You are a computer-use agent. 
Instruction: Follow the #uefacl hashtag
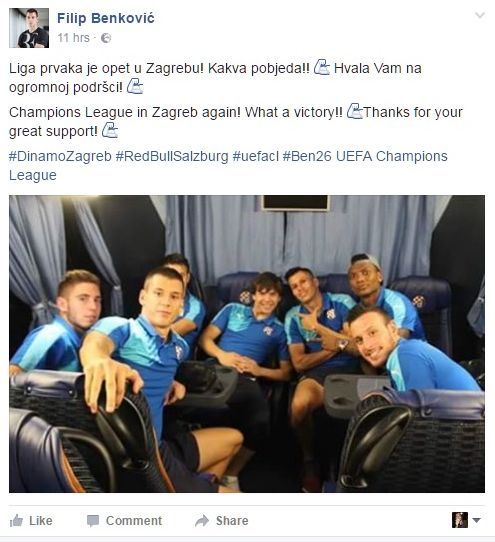coord(255,156)
